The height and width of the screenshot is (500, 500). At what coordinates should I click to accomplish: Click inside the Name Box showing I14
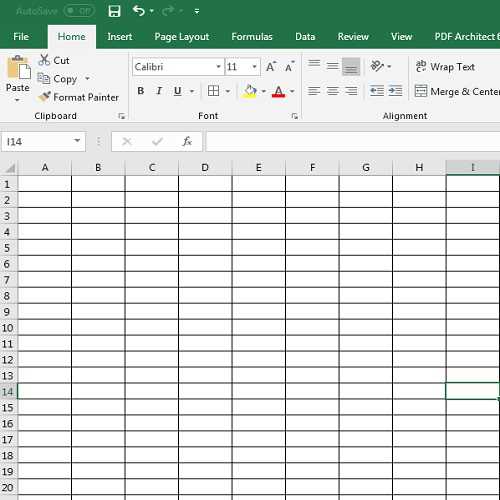point(37,142)
